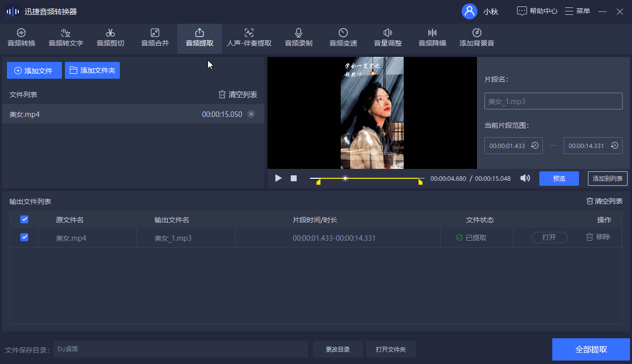Click the user avatar icon
Screen dimensions: 632x364
pos(469,11)
